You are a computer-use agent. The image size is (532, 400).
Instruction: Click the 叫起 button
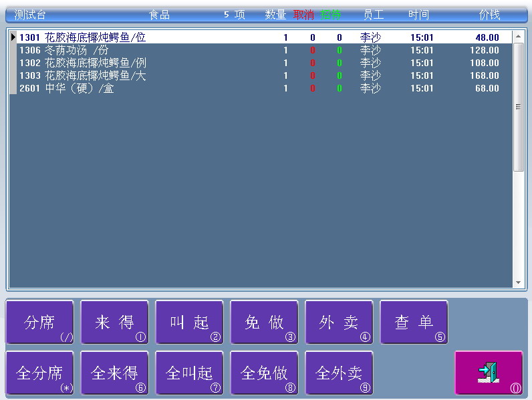189,323
